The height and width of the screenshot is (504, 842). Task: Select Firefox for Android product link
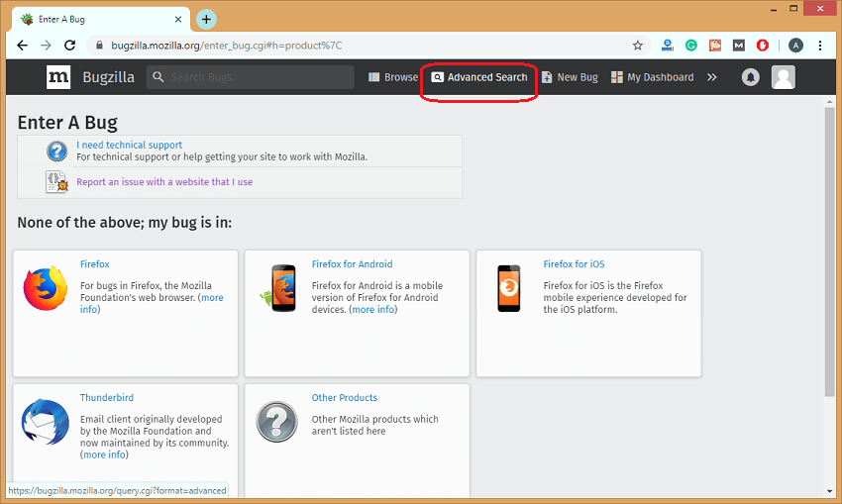(353, 264)
